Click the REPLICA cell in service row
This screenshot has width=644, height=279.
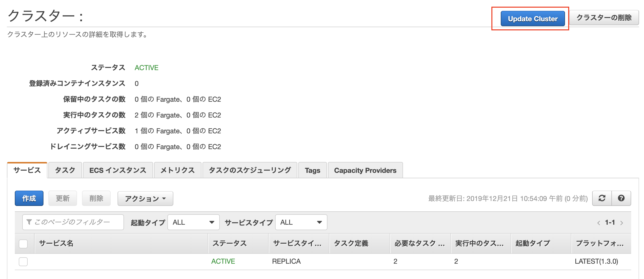pyautogui.click(x=286, y=261)
